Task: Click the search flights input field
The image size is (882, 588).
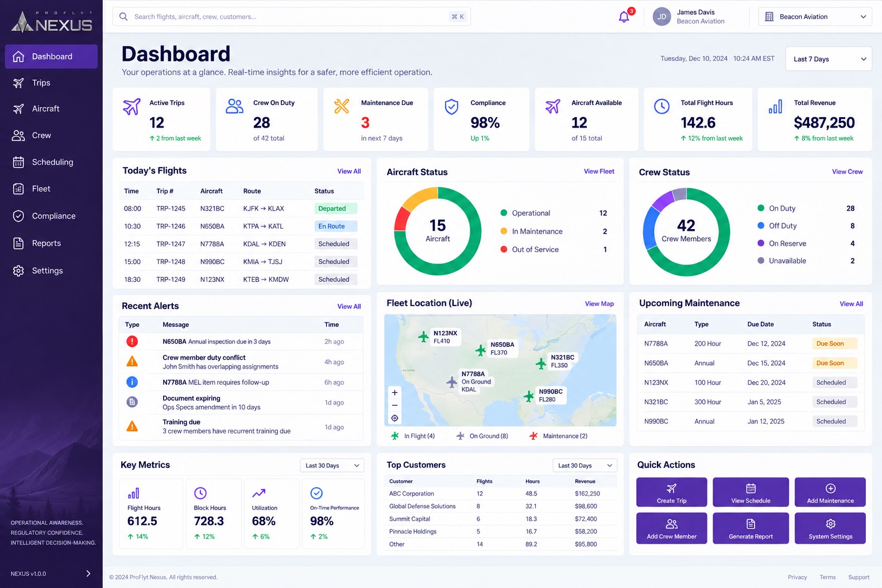Action: coord(292,17)
